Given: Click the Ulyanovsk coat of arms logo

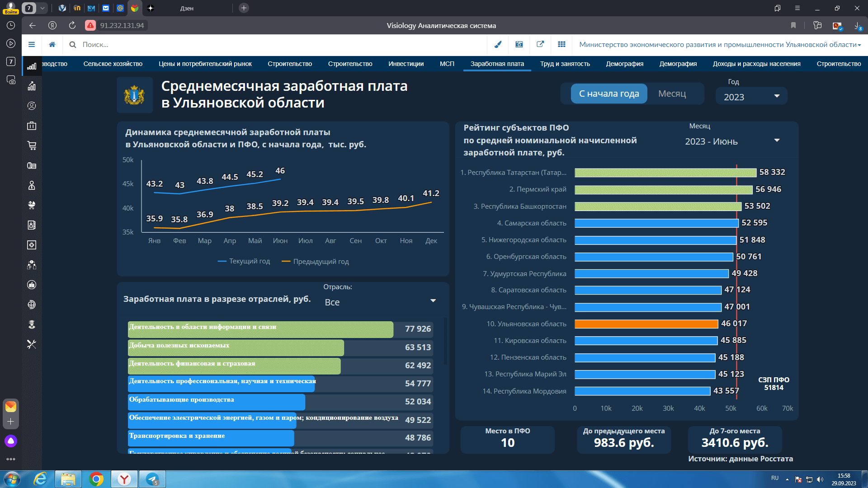Looking at the screenshot, I should 134,95.
